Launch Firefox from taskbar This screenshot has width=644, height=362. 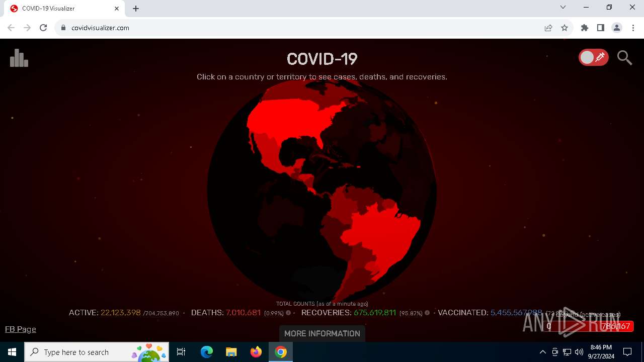tap(256, 352)
